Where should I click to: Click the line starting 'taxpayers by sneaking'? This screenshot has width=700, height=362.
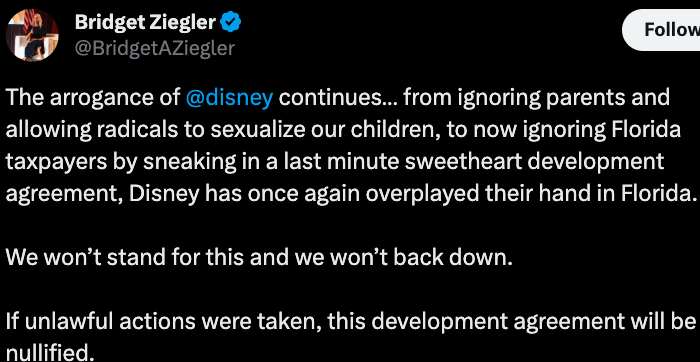(335, 162)
